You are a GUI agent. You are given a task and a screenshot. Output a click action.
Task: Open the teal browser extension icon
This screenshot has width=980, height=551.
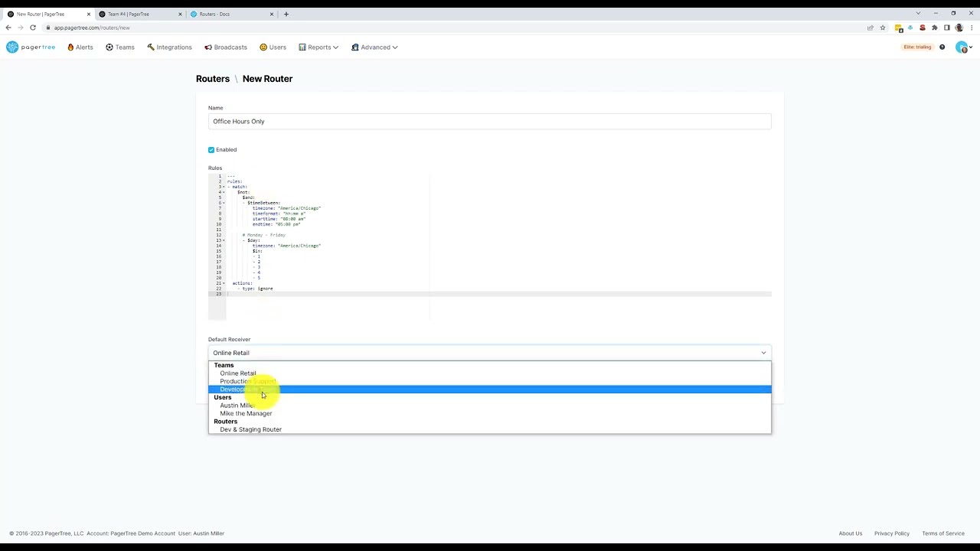click(x=910, y=28)
